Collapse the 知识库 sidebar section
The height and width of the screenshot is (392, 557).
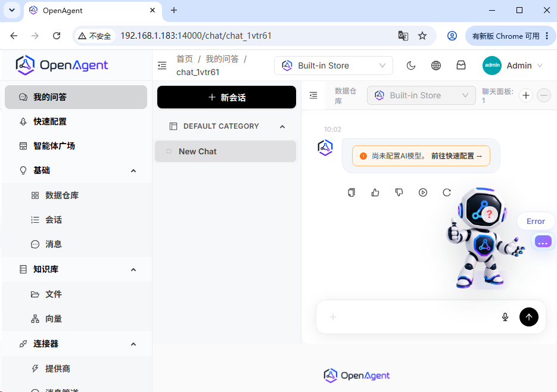coord(133,269)
